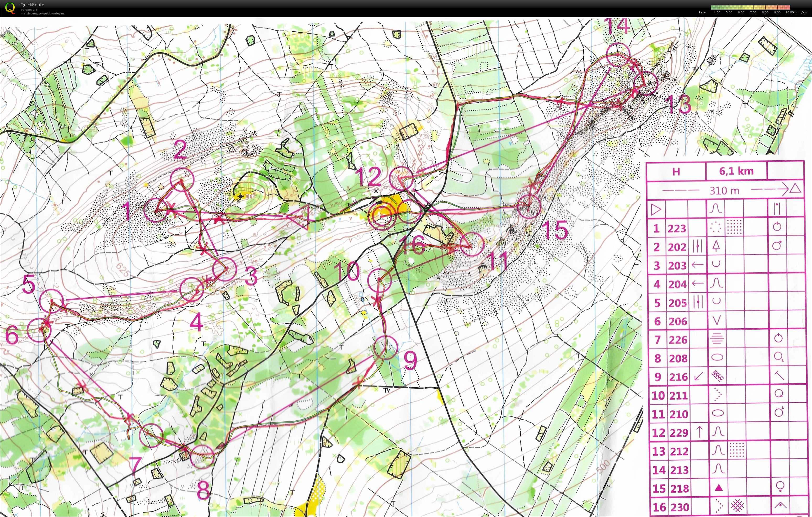Click the solid boulder triangle symbol in row 15
812x517 pixels.
point(719,487)
